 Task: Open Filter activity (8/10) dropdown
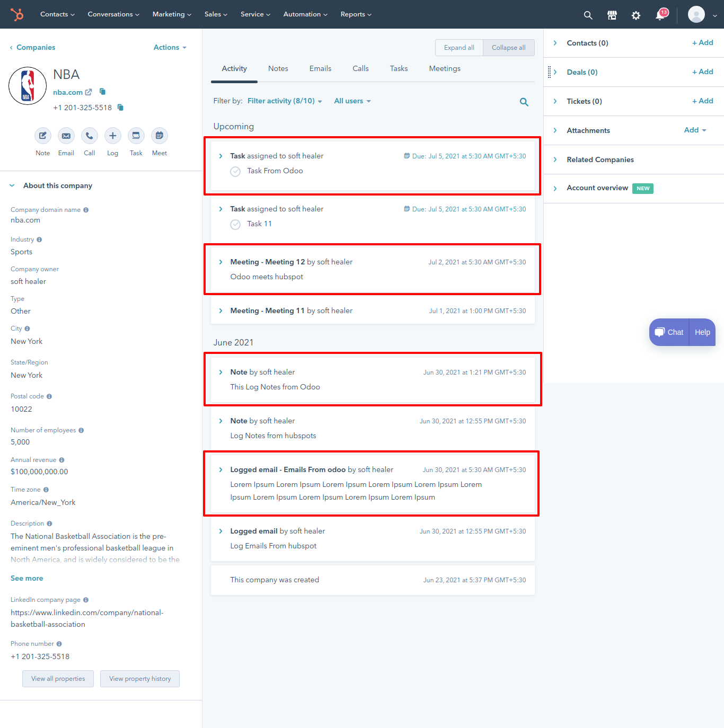point(285,101)
